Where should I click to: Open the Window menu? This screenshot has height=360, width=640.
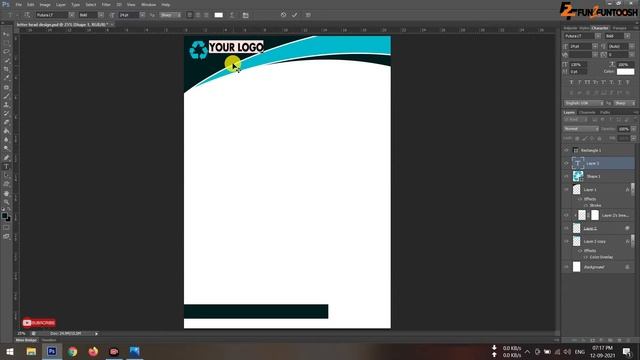149,4
